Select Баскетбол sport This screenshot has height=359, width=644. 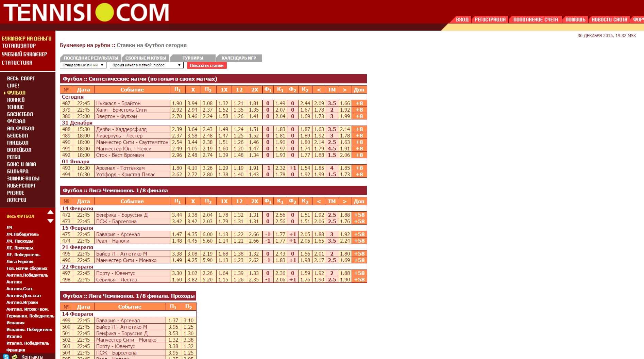click(x=20, y=114)
